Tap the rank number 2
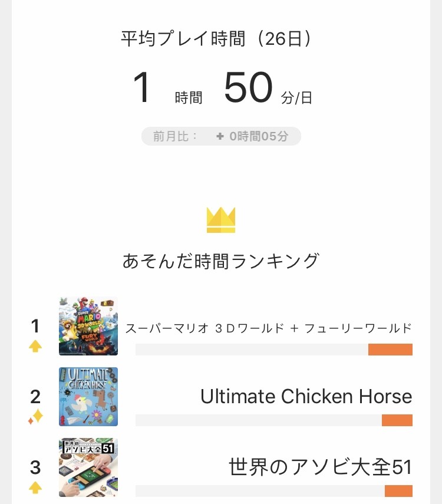442x504 pixels. [35, 397]
